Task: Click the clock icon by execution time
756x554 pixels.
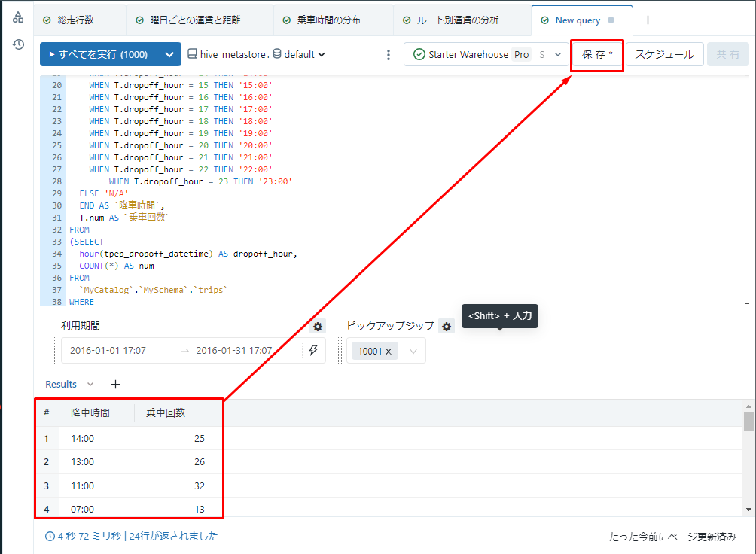Action: (50, 536)
